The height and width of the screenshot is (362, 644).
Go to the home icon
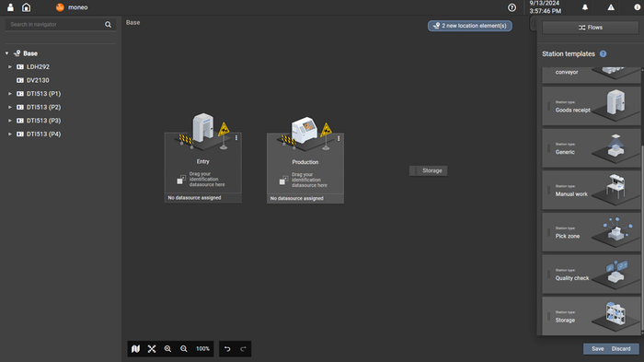pyautogui.click(x=27, y=7)
